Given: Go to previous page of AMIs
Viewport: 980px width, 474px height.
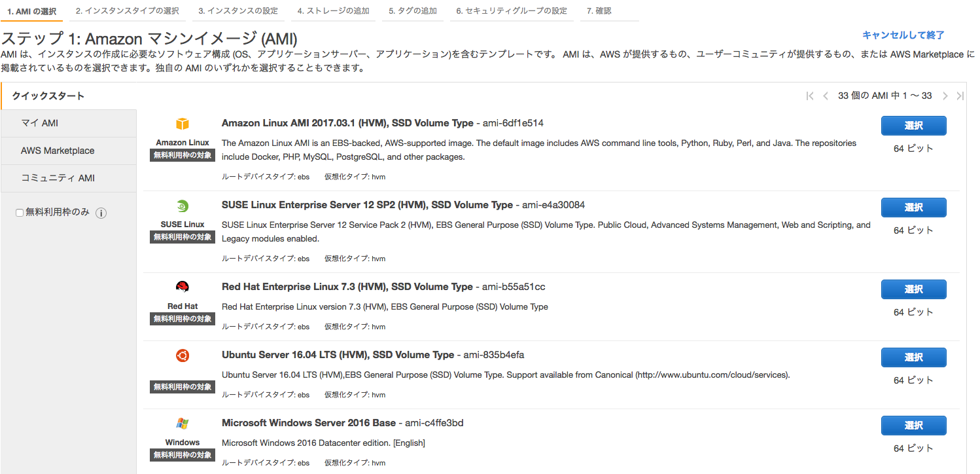Looking at the screenshot, I should coord(826,96).
